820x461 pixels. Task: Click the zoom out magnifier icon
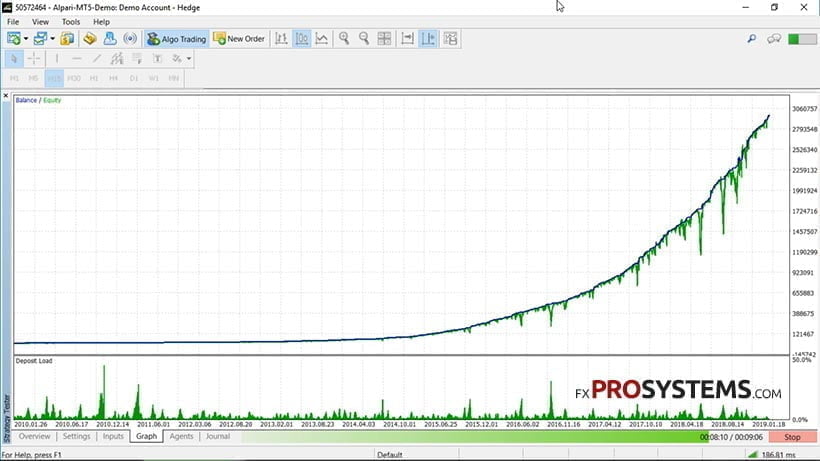(364, 39)
